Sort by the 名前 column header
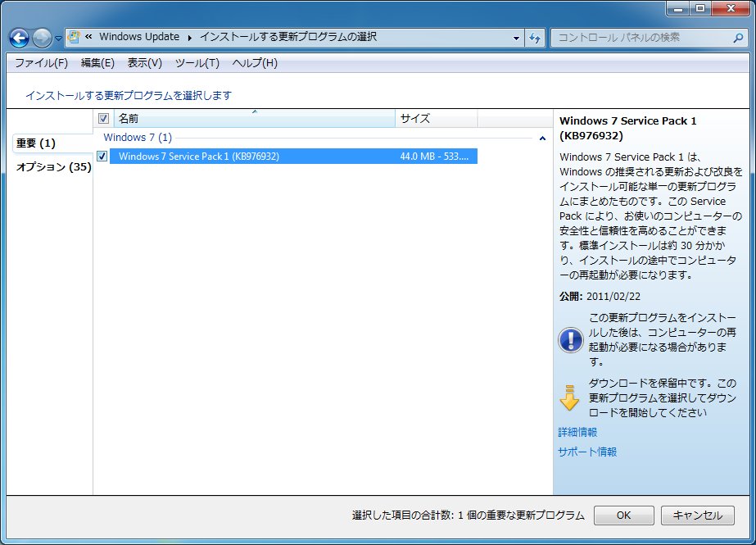The height and width of the screenshot is (545, 756). point(255,118)
